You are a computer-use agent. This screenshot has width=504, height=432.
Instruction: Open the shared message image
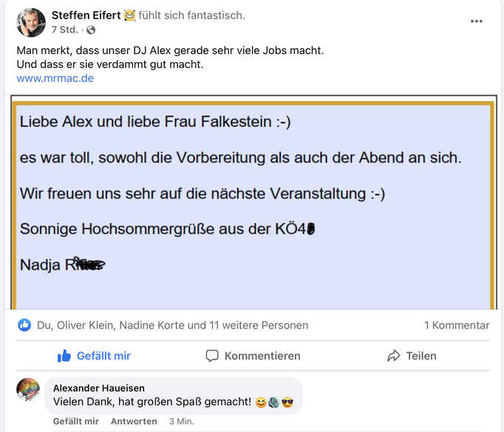(251, 201)
